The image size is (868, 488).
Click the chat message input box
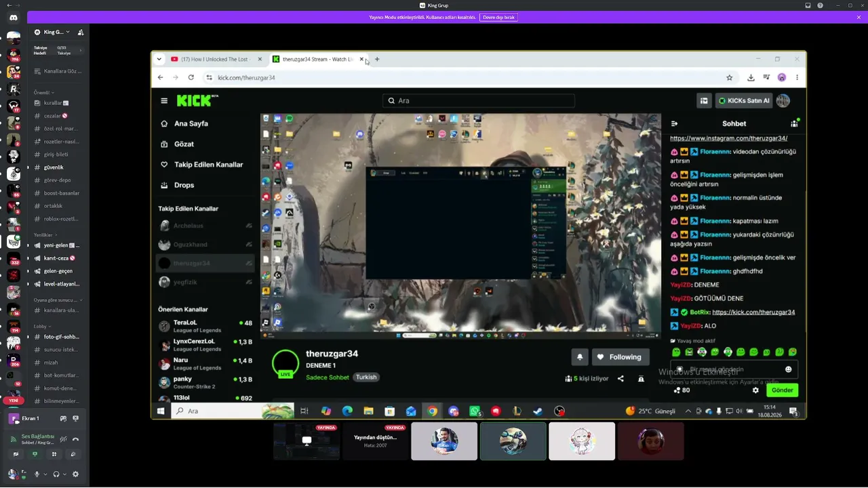(734, 369)
